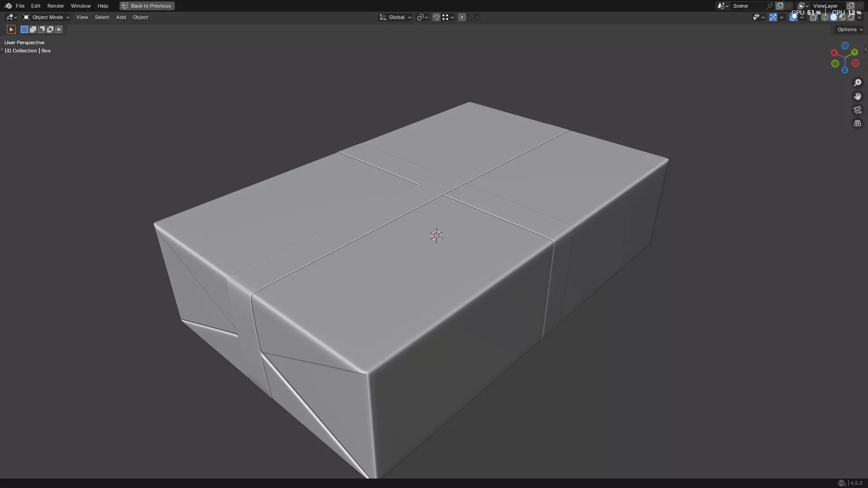Open the Options popover
Image resolution: width=868 pixels, height=488 pixels.
pos(850,29)
